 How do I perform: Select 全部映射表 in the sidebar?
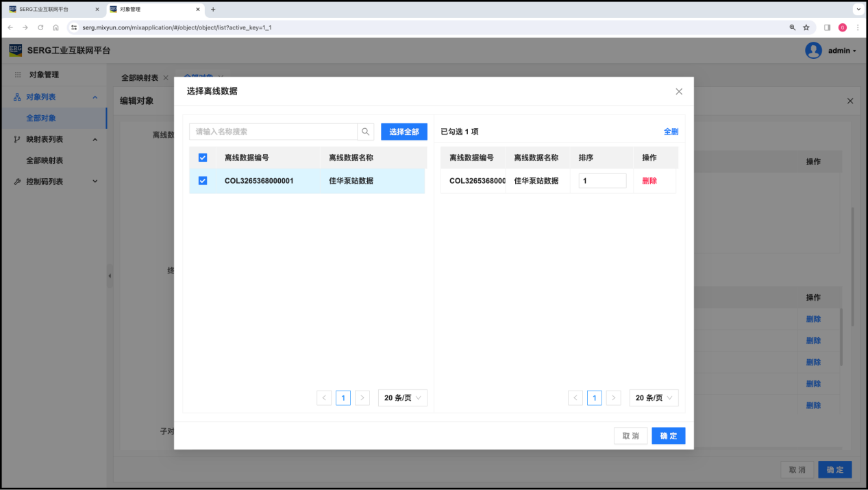[45, 160]
